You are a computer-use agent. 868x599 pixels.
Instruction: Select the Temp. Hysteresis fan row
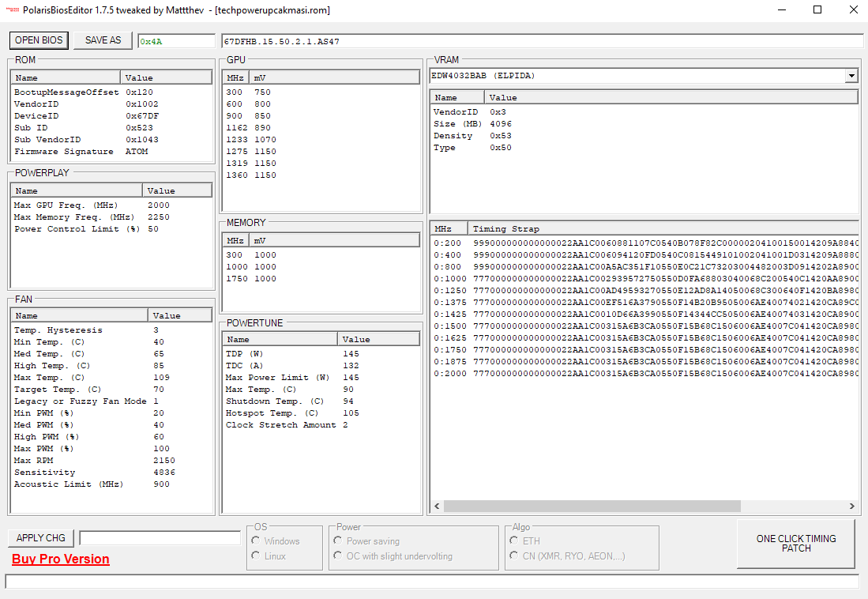tap(111, 330)
